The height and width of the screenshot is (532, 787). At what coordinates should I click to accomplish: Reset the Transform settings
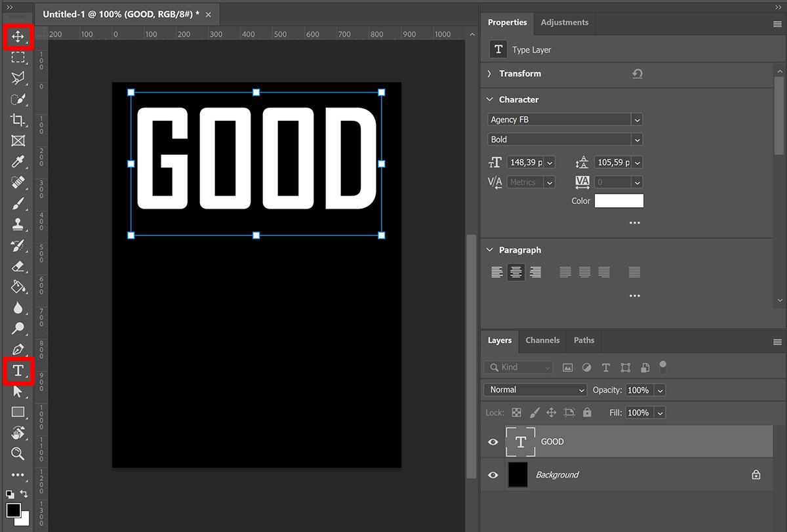[637, 73]
